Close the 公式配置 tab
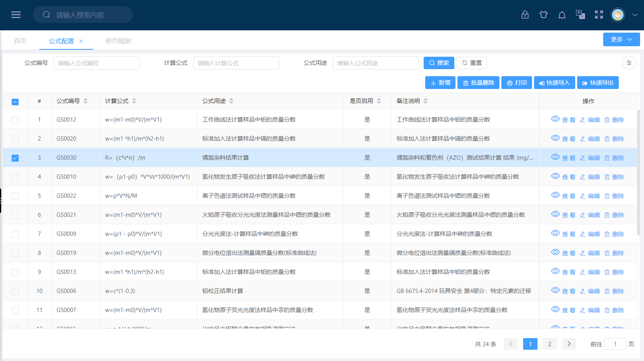The width and height of the screenshot is (644, 361). pos(81,41)
